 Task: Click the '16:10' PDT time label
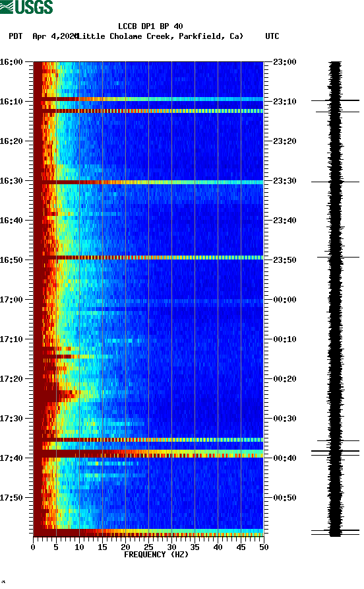[x=11, y=102]
